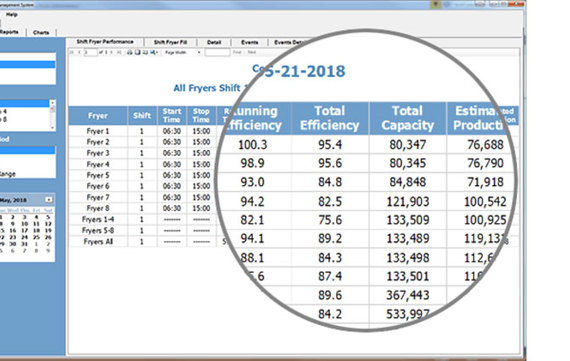Click the Find link in report toolbar

[237, 52]
